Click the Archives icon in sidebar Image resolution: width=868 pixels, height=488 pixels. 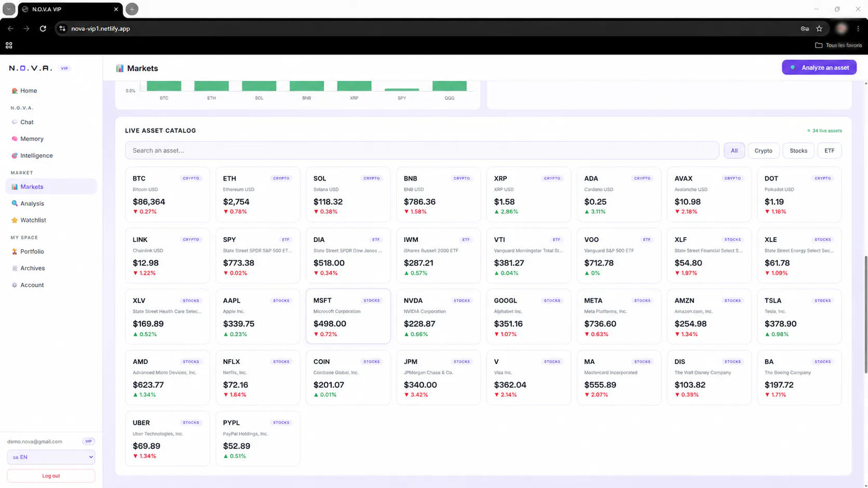pyautogui.click(x=15, y=268)
